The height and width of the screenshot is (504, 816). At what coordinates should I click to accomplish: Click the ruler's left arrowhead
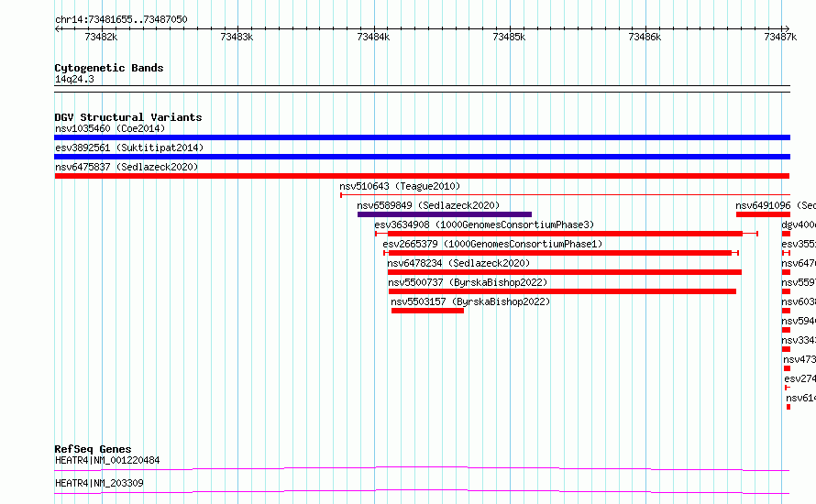(x=57, y=29)
